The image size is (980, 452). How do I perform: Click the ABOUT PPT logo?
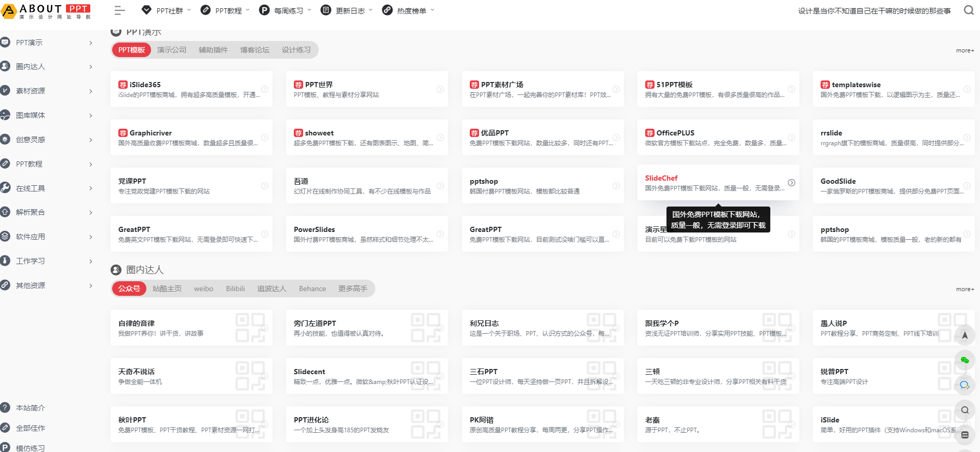click(47, 11)
